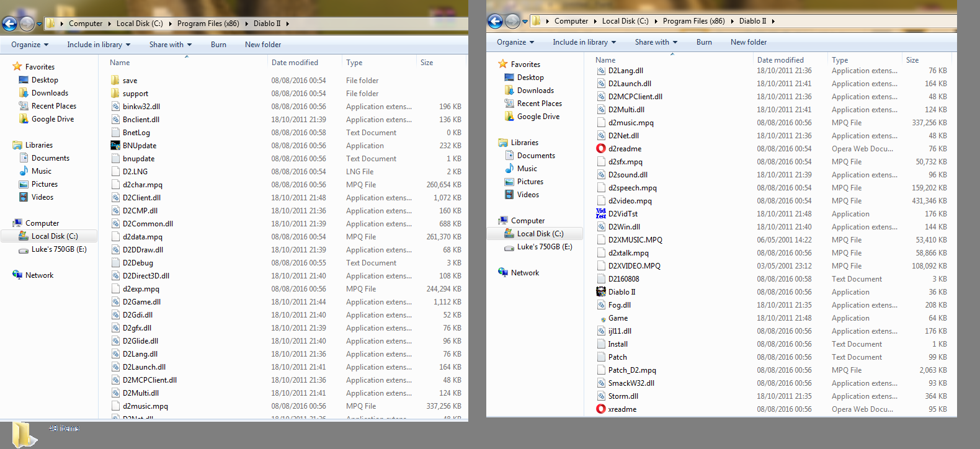This screenshot has height=449, width=980.
Task: Open Include in library dropdown, right window
Action: pos(584,42)
